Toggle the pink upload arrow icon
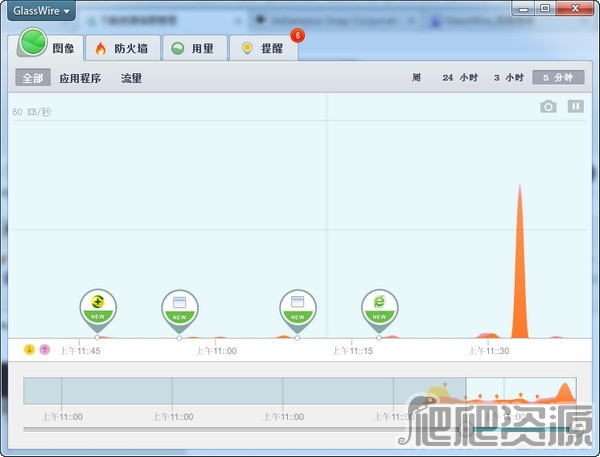Image resolution: width=600 pixels, height=457 pixels. [x=44, y=349]
